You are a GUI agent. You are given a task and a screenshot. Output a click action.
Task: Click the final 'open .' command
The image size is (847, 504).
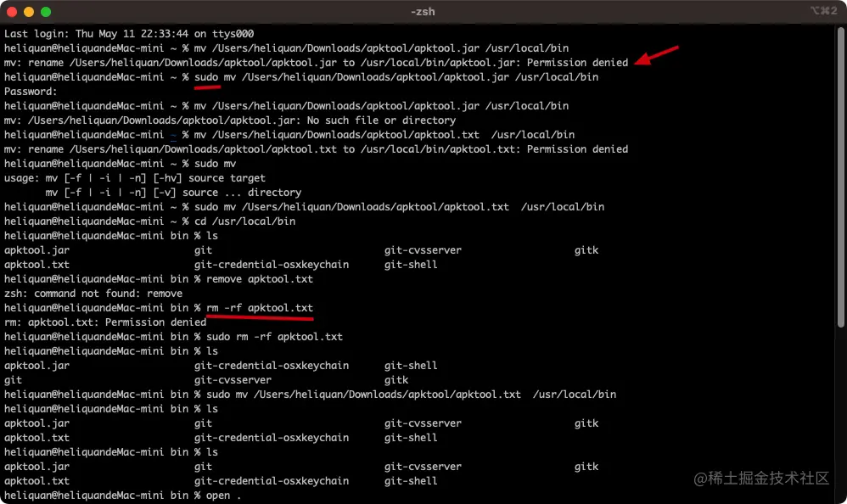click(224, 496)
